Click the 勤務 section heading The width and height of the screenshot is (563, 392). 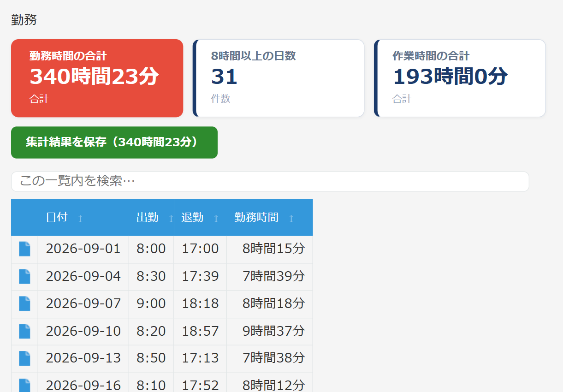coord(24,20)
